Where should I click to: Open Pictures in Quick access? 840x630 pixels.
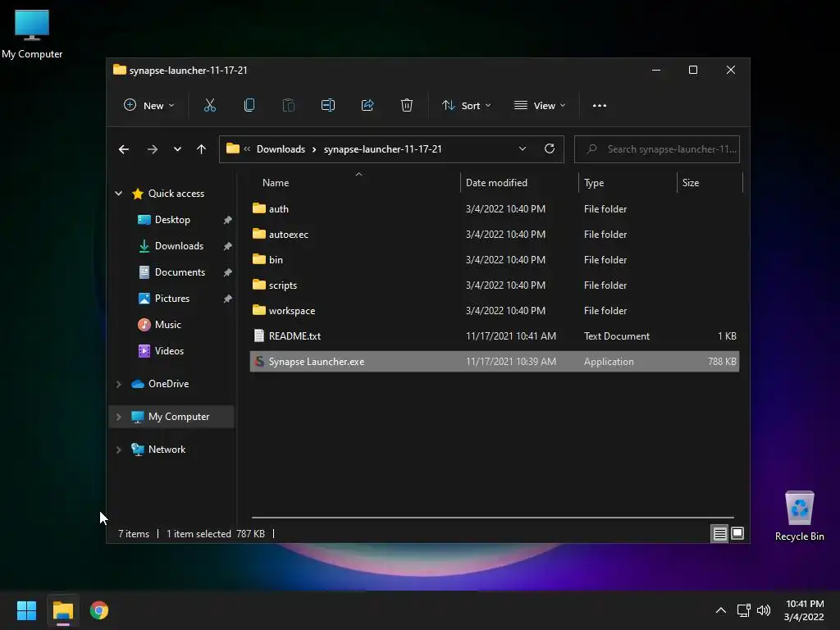pyautogui.click(x=172, y=299)
